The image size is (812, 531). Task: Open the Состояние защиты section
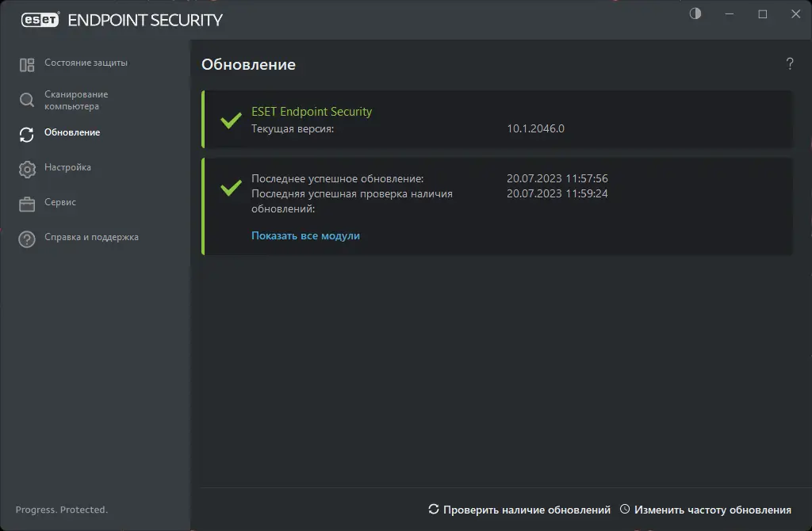click(86, 63)
